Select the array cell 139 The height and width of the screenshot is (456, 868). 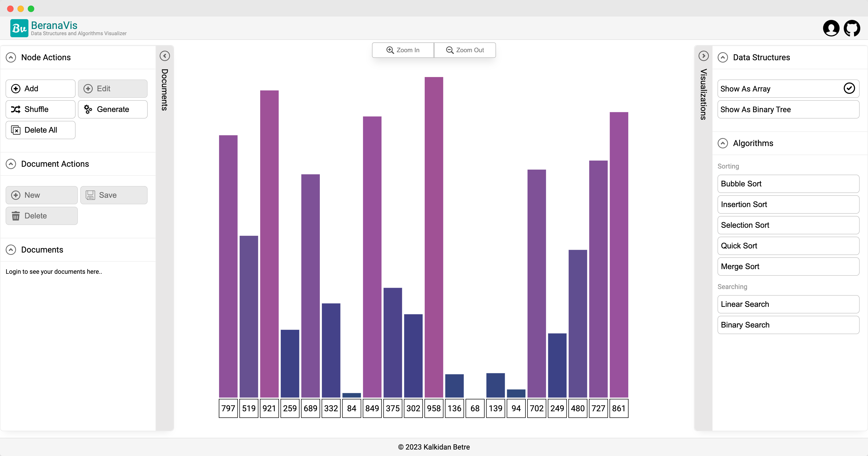(495, 408)
